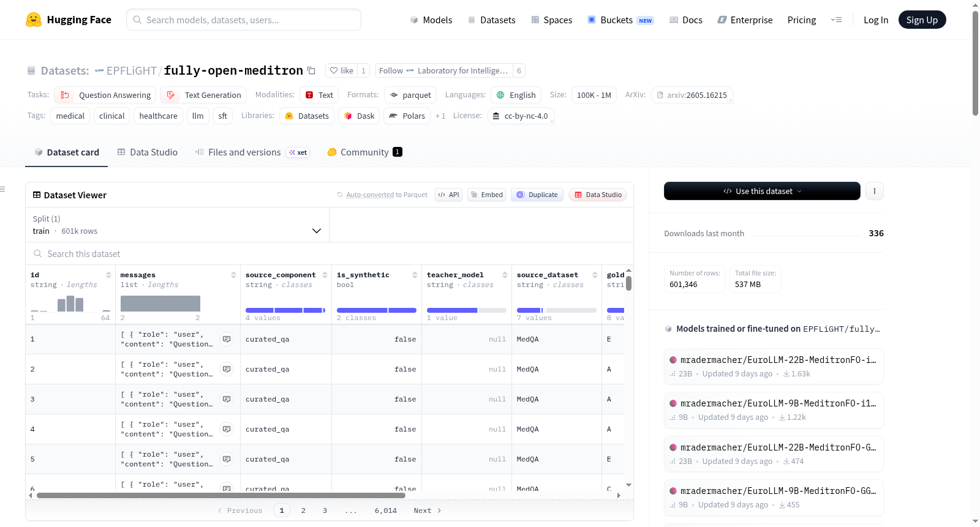The width and height of the screenshot is (980, 527).
Task: Click the is_synthetic classes distribution bar
Action: [x=377, y=310]
